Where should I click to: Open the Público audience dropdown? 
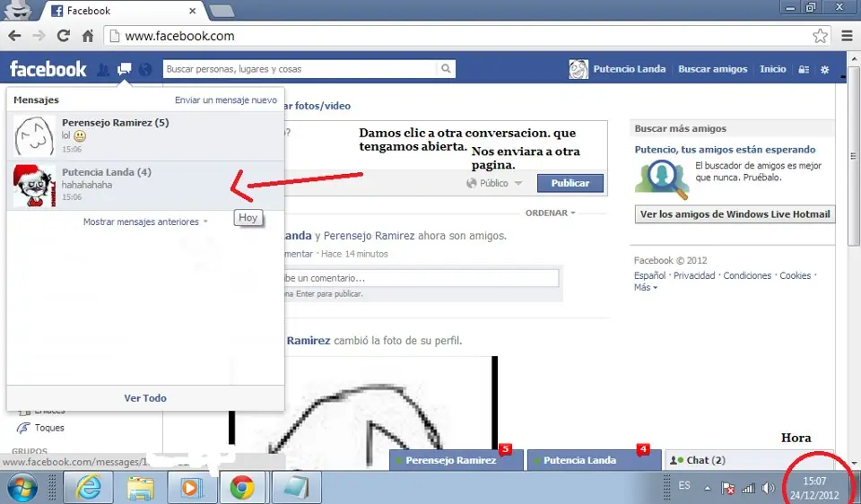click(x=494, y=183)
